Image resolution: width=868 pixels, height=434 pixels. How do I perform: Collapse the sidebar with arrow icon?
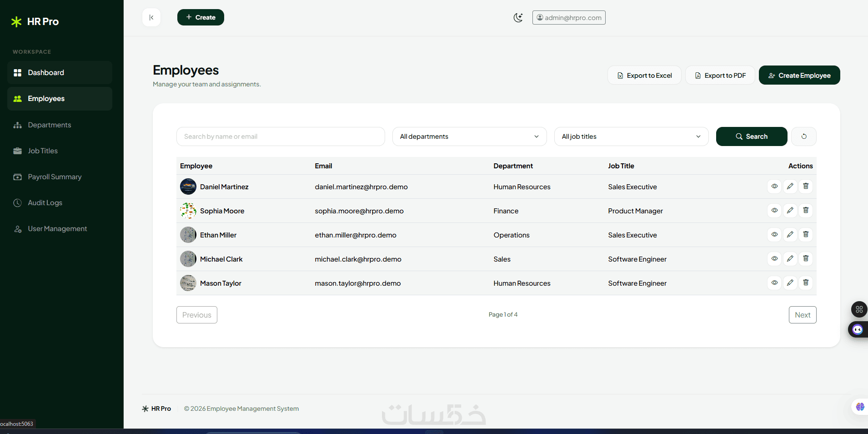(x=151, y=17)
